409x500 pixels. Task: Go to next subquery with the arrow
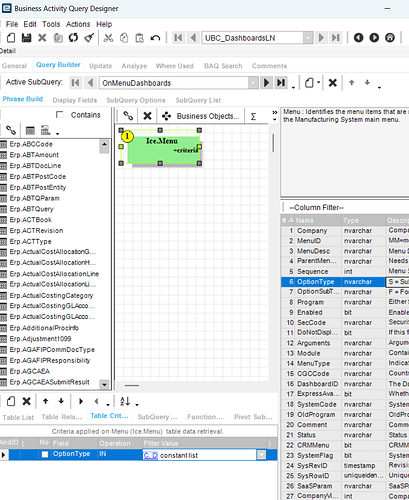coord(266,83)
